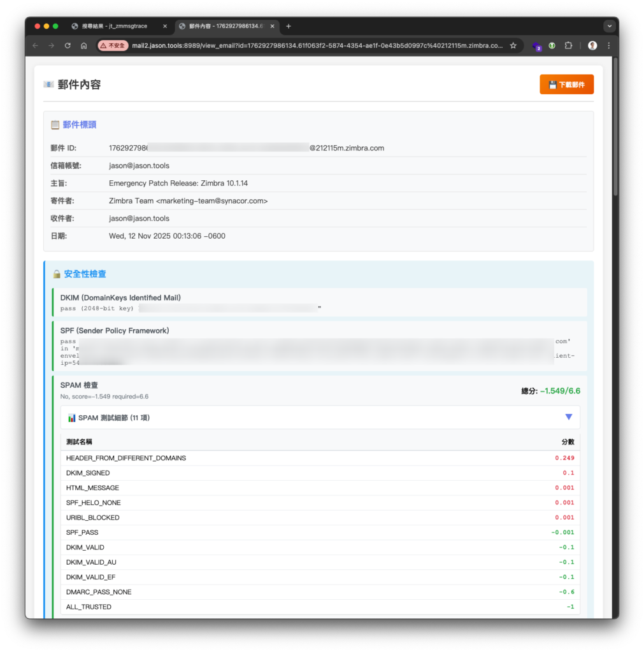Click the DKIM_VALID_AU test row

tap(320, 563)
